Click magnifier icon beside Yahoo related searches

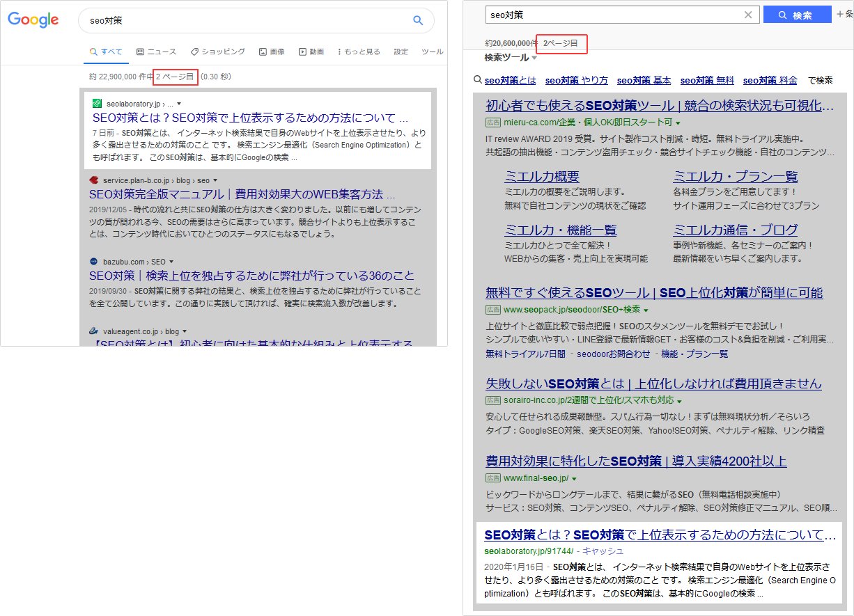(478, 80)
